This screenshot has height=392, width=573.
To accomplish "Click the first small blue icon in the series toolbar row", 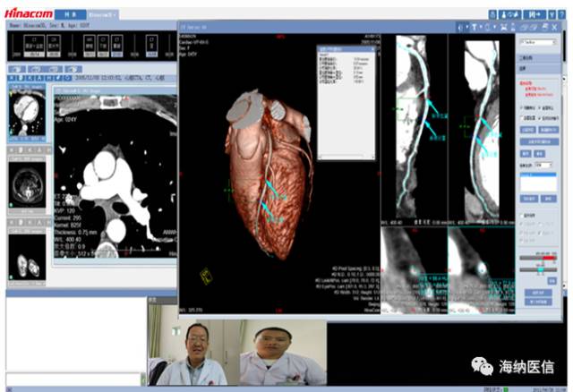I will [x=12, y=78].
